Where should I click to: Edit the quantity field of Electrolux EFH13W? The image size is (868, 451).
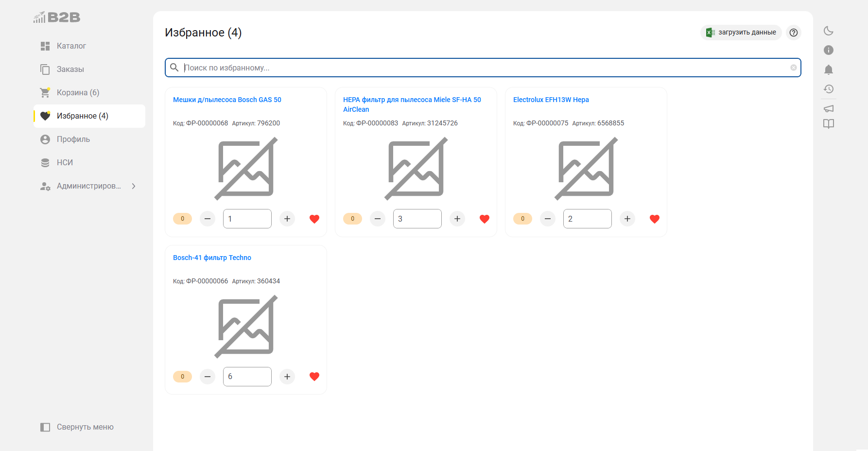(x=588, y=219)
